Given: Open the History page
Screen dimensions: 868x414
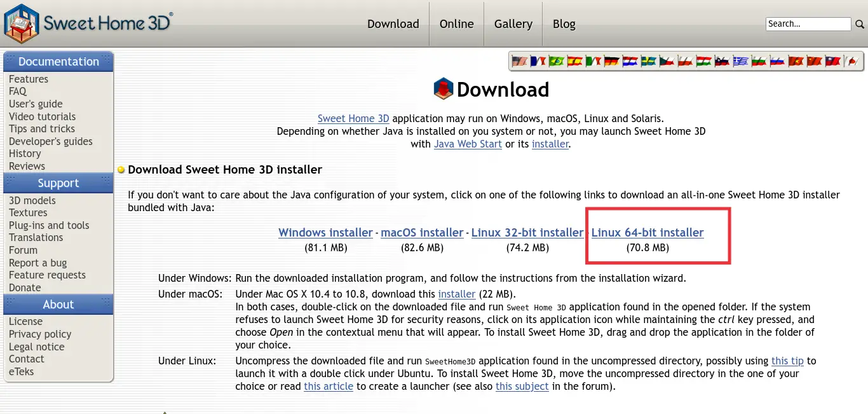Looking at the screenshot, I should pos(25,153).
